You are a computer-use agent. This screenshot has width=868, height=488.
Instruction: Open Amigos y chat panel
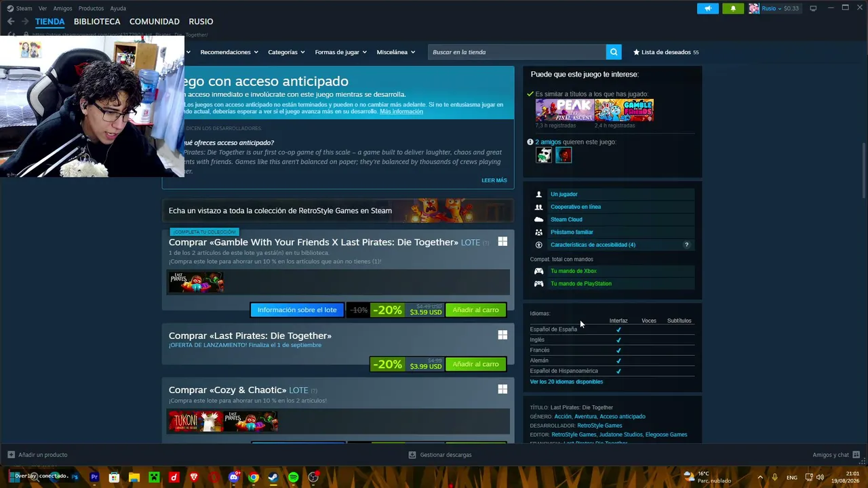836,455
